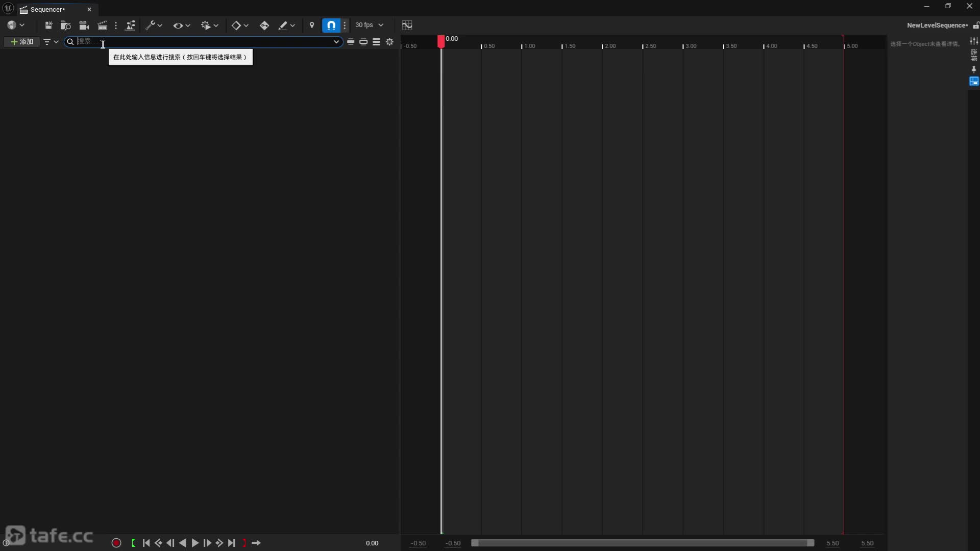Click the 添加 add track button
Image resolution: width=980 pixels, height=551 pixels.
click(22, 42)
